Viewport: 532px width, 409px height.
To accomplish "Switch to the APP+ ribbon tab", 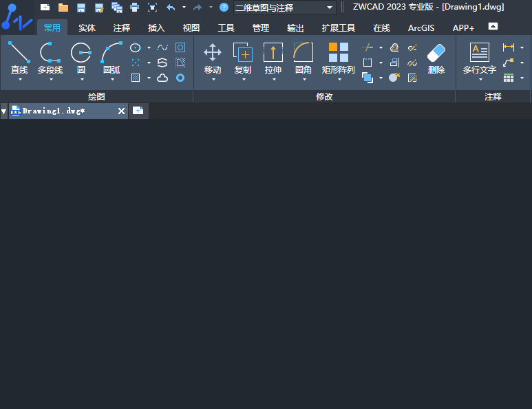I will [463, 27].
